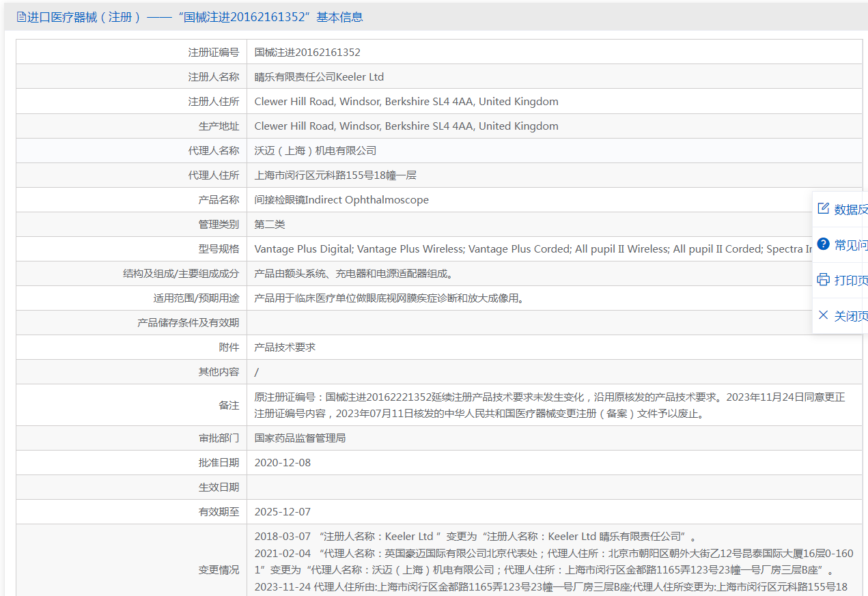Click the 审批部门 row label
Screen dimensions: 868x596
pos(219,438)
